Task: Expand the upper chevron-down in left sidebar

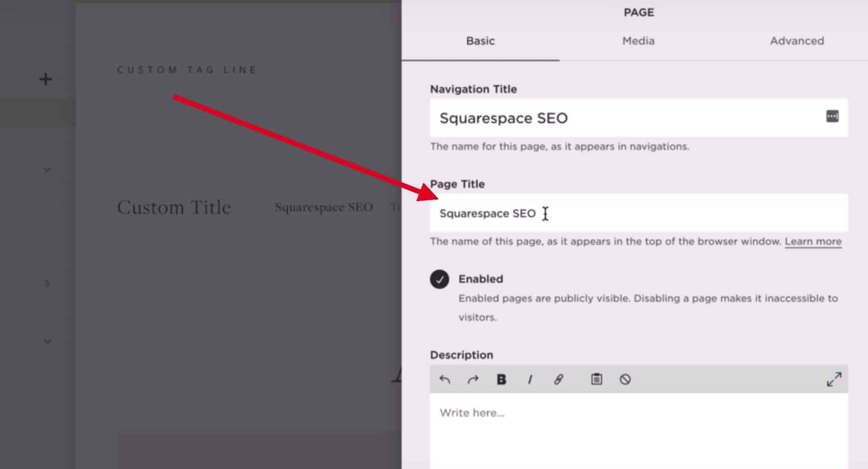Action: click(47, 170)
